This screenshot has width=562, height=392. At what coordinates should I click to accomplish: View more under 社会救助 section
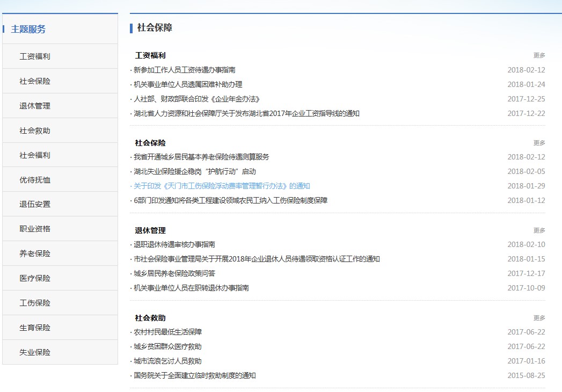539,318
